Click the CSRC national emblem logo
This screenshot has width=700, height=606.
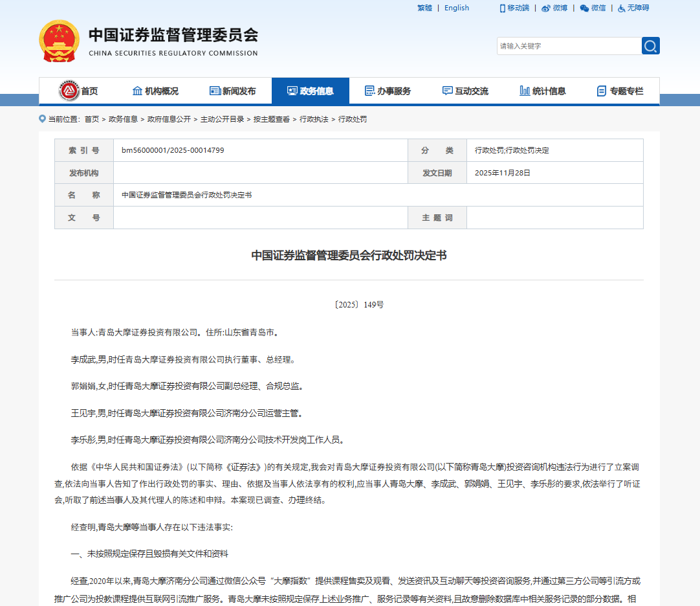tap(60, 41)
